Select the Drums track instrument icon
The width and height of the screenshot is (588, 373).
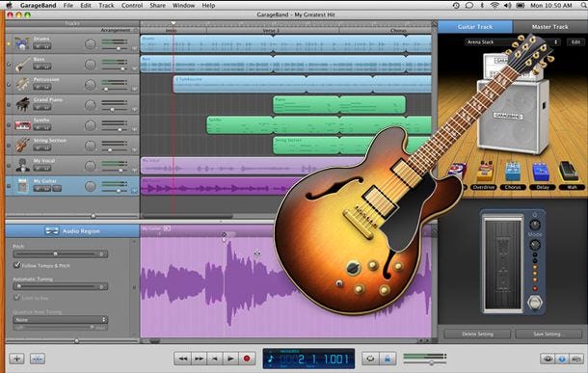tap(22, 44)
